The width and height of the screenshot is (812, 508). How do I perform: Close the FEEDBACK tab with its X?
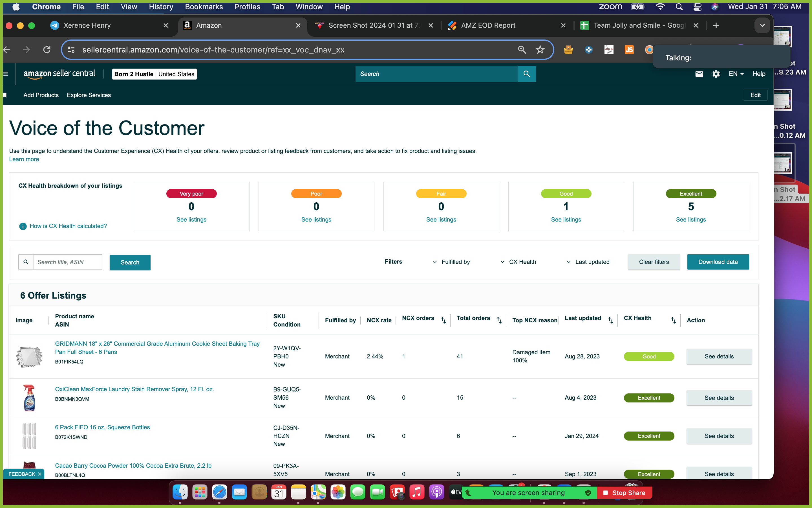click(39, 474)
